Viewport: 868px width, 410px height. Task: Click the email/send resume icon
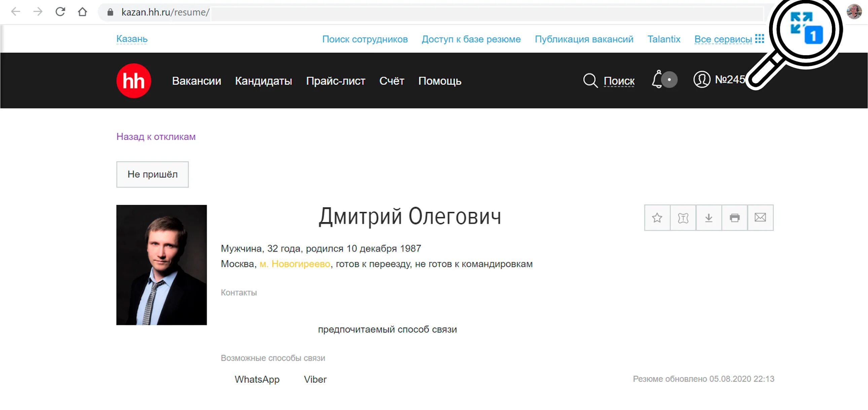[x=760, y=218]
